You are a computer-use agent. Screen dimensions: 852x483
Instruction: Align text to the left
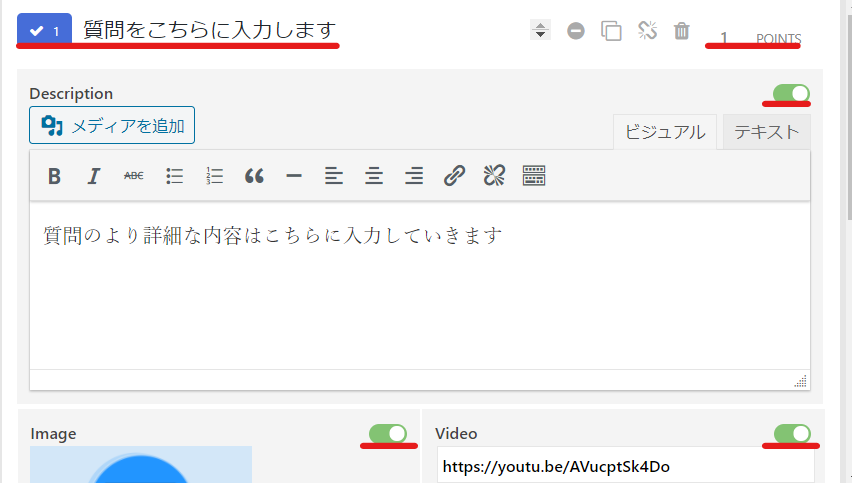click(334, 176)
